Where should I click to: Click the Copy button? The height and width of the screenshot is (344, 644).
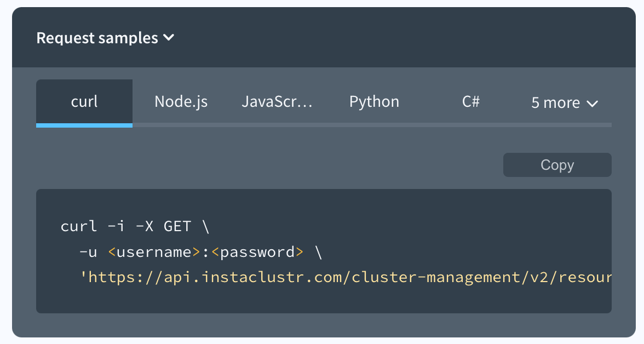[557, 164]
